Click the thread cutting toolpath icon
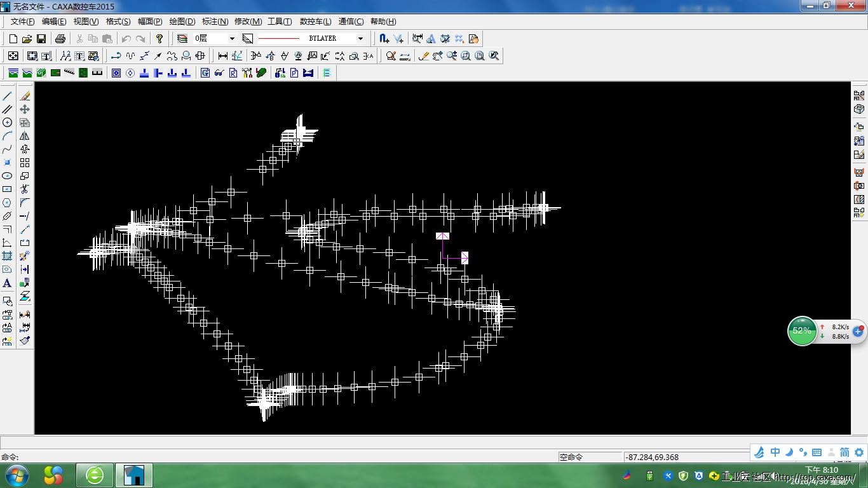Image resolution: width=868 pixels, height=488 pixels. click(69, 73)
